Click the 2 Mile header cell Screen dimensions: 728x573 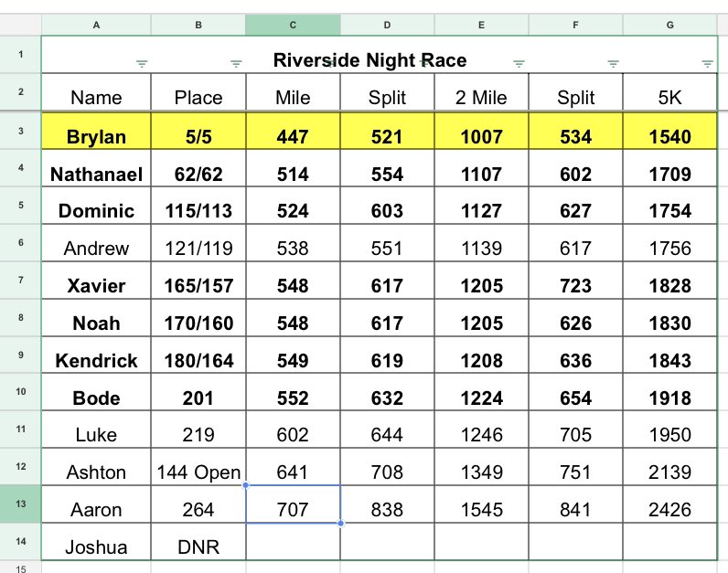point(481,92)
